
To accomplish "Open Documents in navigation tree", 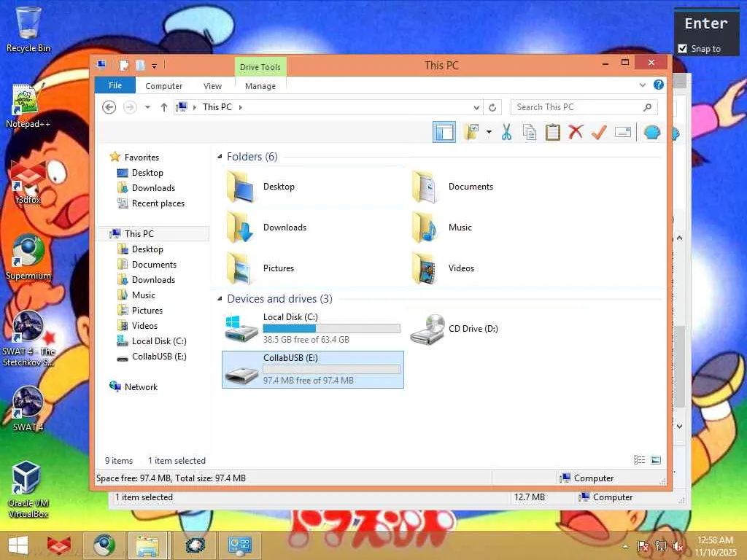I will click(154, 264).
